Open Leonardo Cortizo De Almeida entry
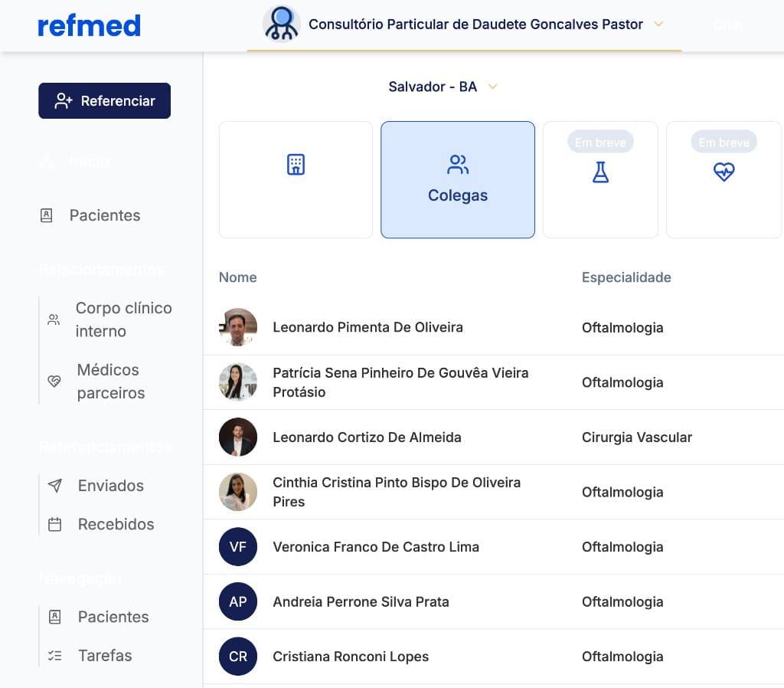Screen dimensions: 784x688 coord(494,437)
